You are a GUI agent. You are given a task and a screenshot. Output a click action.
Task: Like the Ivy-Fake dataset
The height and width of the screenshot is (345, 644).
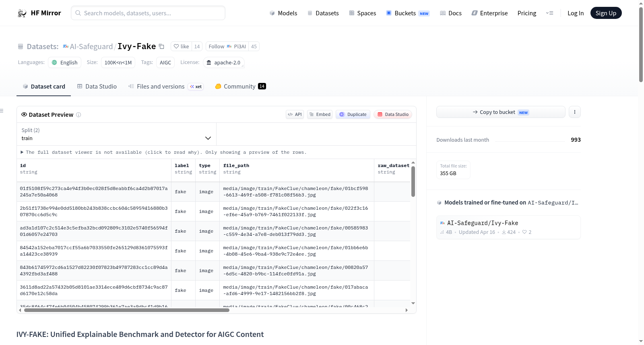coord(181,46)
